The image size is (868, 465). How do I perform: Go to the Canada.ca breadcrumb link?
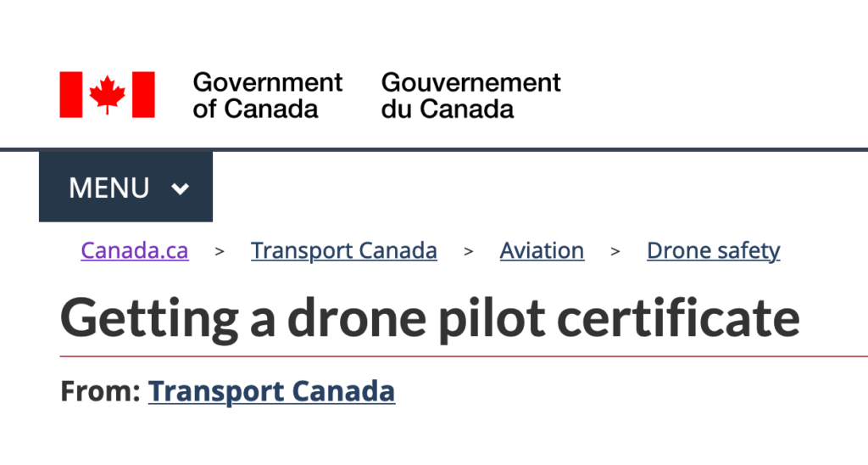135,251
